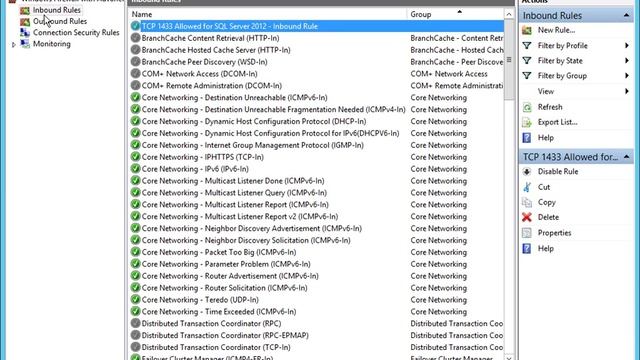Select TCP 1433 Allowed for SQL Server rule
640x360 pixels.
coord(229,26)
